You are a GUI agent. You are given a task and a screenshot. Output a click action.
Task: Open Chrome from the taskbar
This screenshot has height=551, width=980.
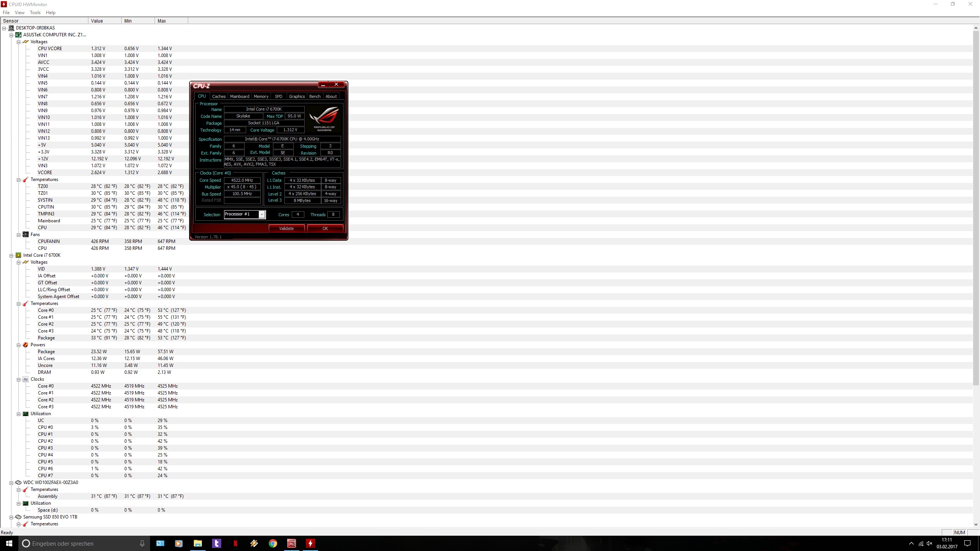click(273, 543)
